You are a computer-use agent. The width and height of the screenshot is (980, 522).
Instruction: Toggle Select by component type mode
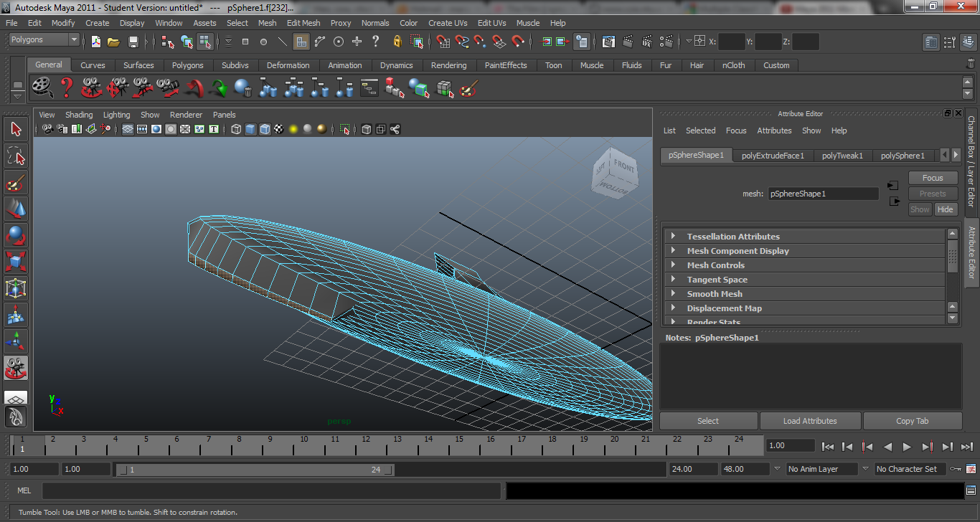click(x=205, y=42)
